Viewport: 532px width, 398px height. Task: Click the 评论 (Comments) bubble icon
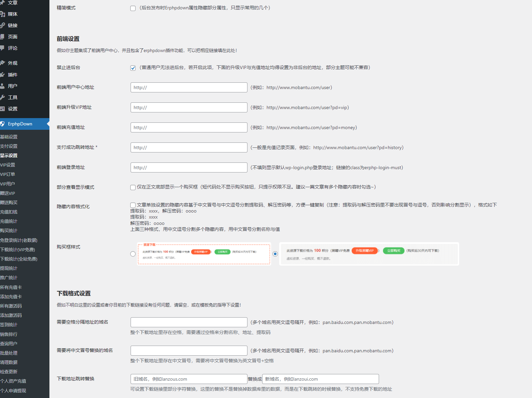tap(2, 48)
